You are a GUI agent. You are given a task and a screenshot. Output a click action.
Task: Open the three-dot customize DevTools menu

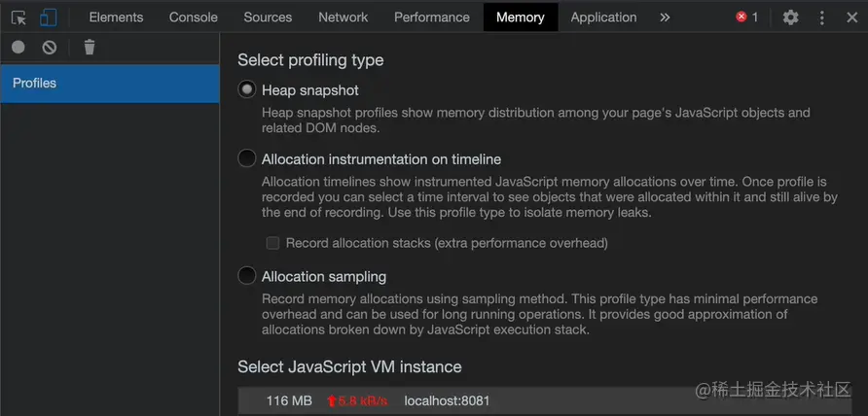pyautogui.click(x=822, y=17)
